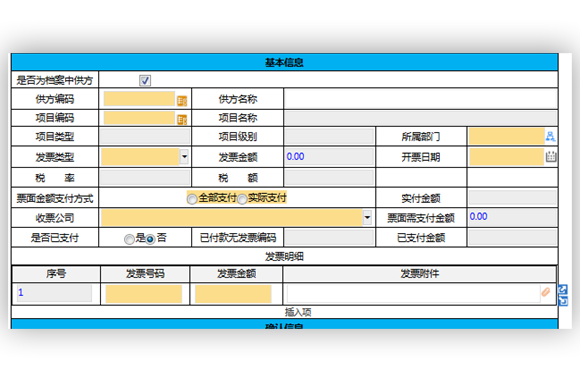Image resolution: width=580 pixels, height=365 pixels.
Task: Expand the 发票类型 dropdown
Action: (x=184, y=157)
